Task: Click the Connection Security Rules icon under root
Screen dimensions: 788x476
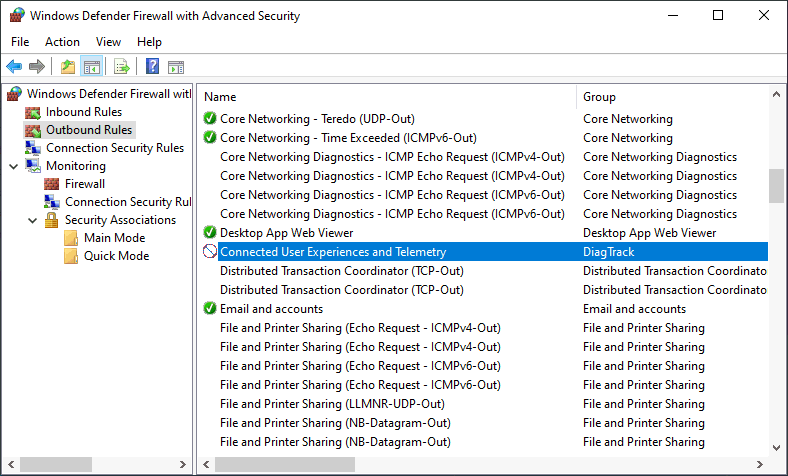Action: [x=33, y=148]
